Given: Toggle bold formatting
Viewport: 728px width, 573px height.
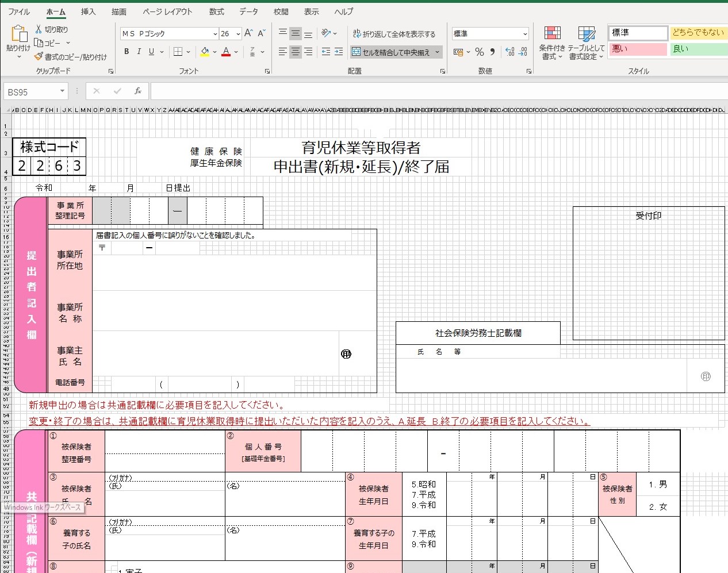Looking at the screenshot, I should click(127, 52).
